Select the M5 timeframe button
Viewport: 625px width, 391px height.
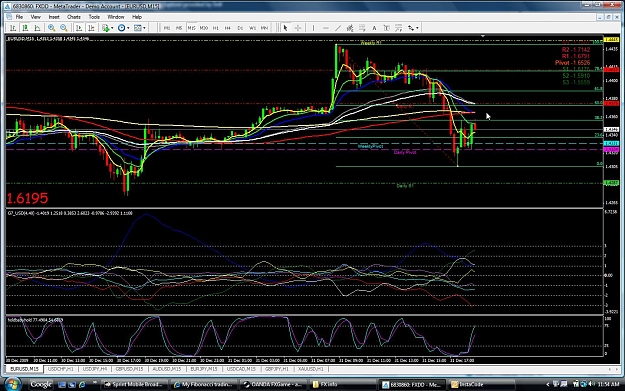(179, 28)
